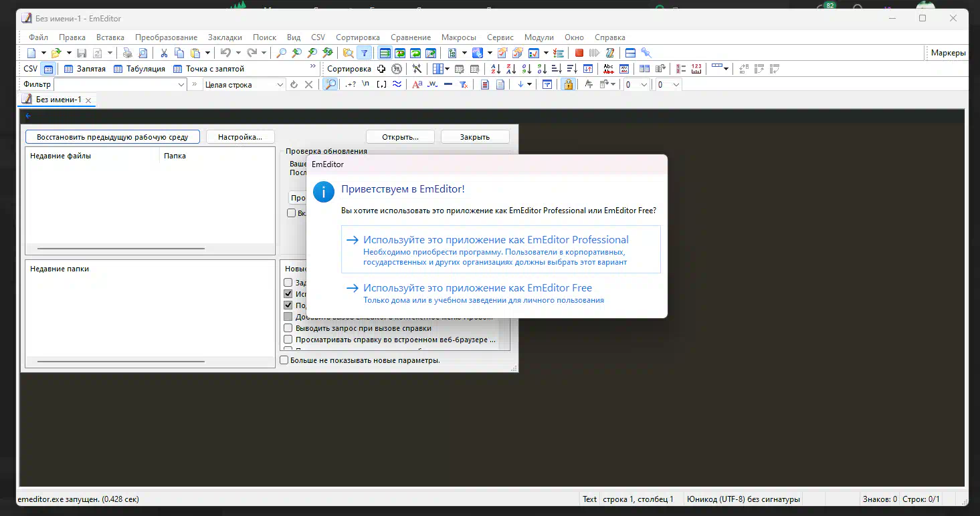Click the CSV cell selection mode icon
Screen dimensions: 980x516
(48, 69)
